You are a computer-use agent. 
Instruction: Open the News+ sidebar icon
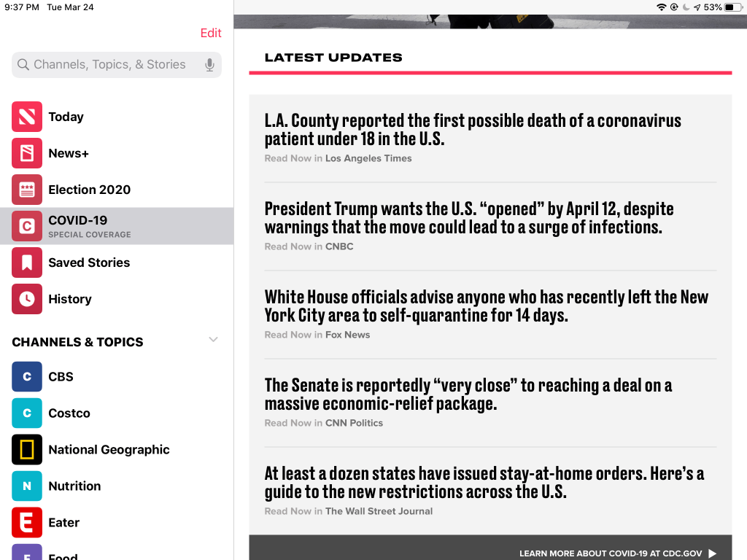click(27, 153)
